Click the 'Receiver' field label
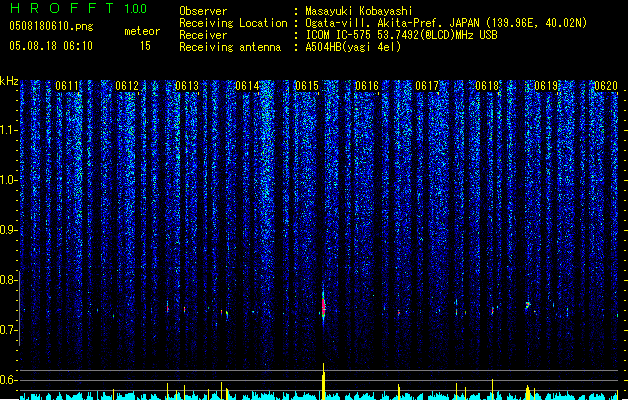 coord(203,35)
